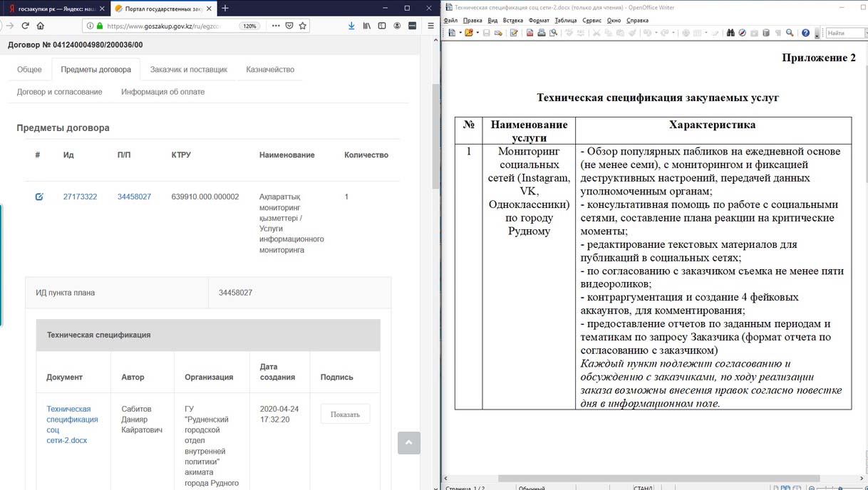Screen dimensions: 868x490
Task: Click Показать signature button
Action: point(345,414)
